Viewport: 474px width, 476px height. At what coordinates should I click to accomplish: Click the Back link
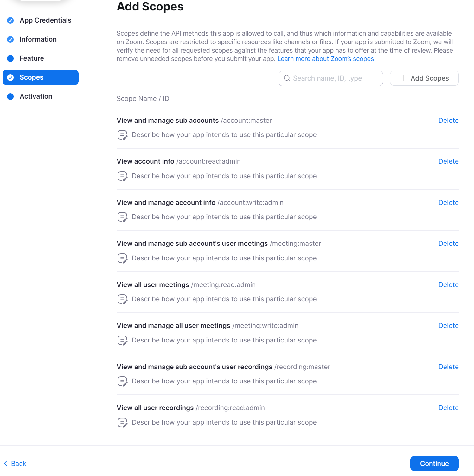click(15, 463)
